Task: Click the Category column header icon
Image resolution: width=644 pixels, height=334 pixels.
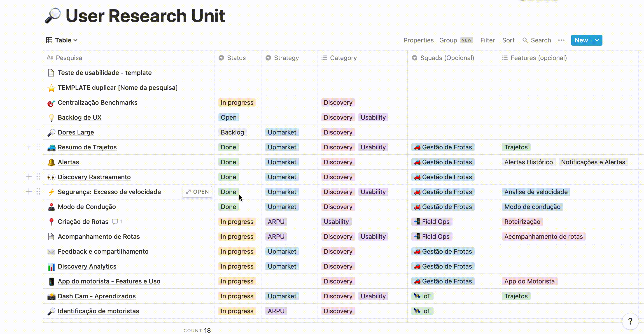Action: tap(324, 58)
